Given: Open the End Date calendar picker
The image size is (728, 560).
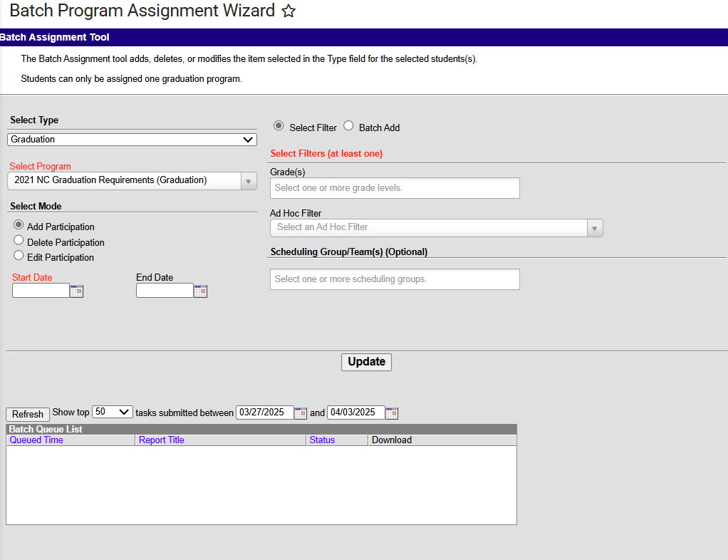Looking at the screenshot, I should tap(201, 291).
